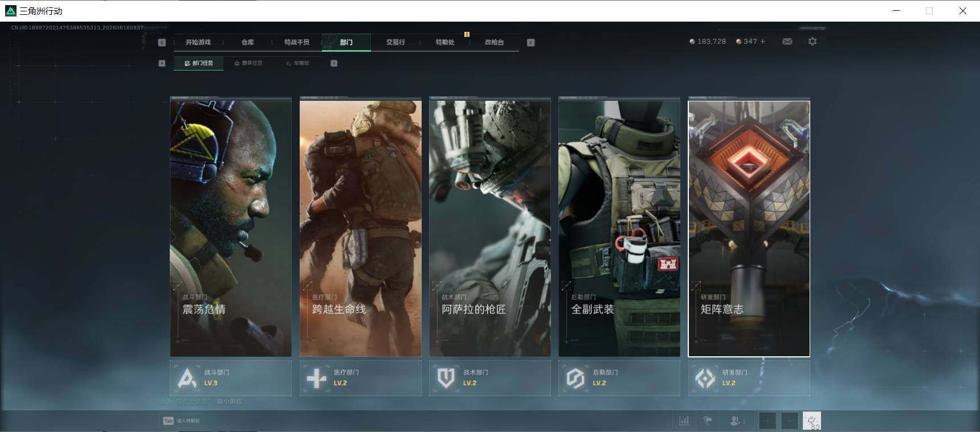Open the 震荡危情 mission card

[x=231, y=228]
